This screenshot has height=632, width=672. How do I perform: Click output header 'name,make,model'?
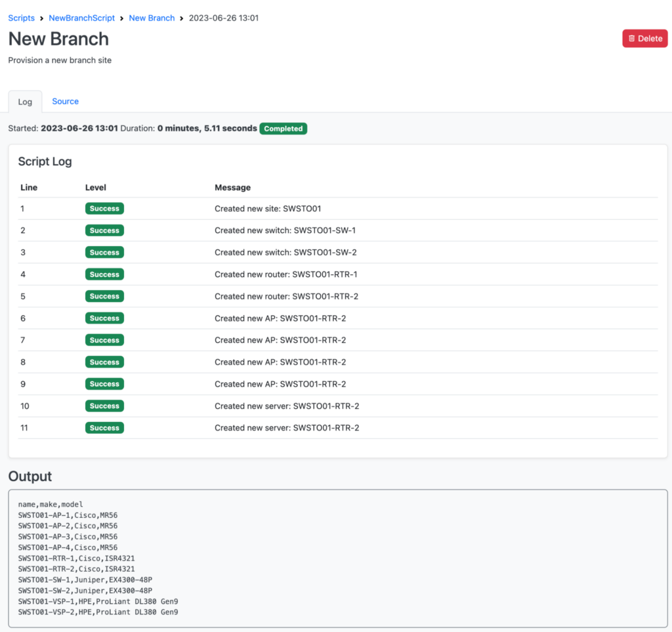tap(51, 504)
